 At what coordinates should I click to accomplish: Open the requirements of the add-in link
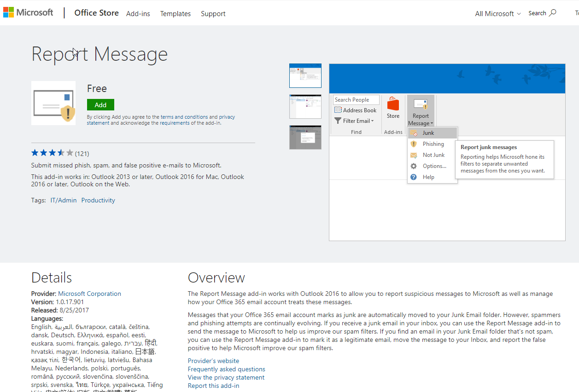190,123
